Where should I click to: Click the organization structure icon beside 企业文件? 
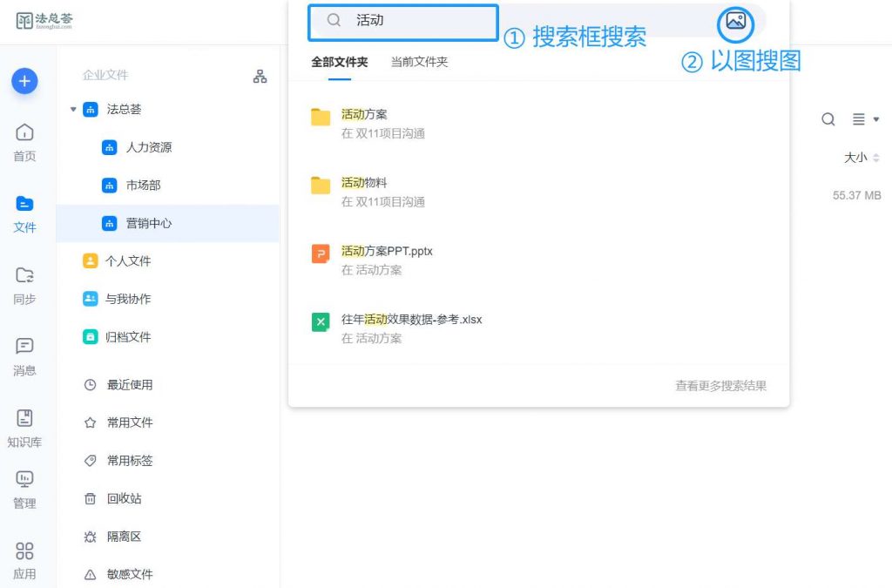[260, 76]
